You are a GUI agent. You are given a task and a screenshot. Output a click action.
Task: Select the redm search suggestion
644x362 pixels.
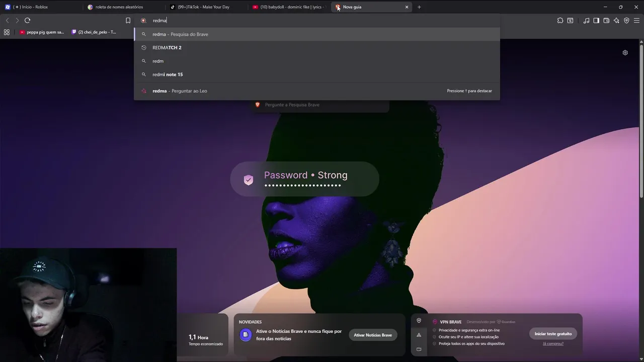(x=317, y=61)
